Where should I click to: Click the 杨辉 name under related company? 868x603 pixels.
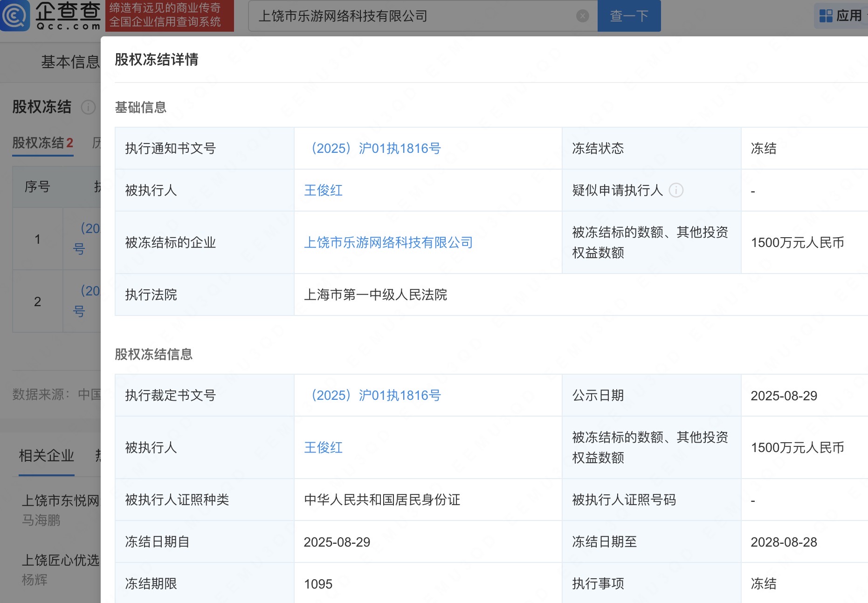tap(34, 580)
